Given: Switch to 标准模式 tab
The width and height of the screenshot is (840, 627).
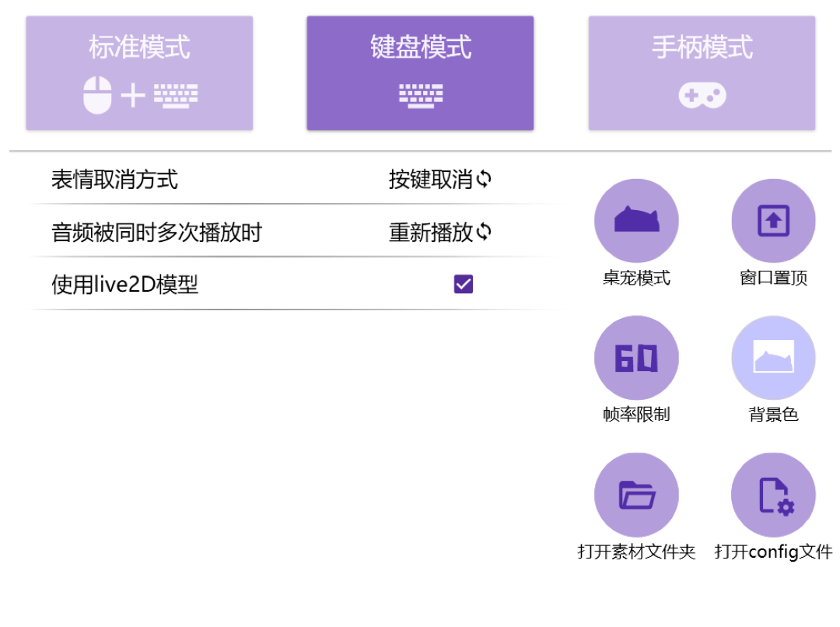Looking at the screenshot, I should 140,72.
